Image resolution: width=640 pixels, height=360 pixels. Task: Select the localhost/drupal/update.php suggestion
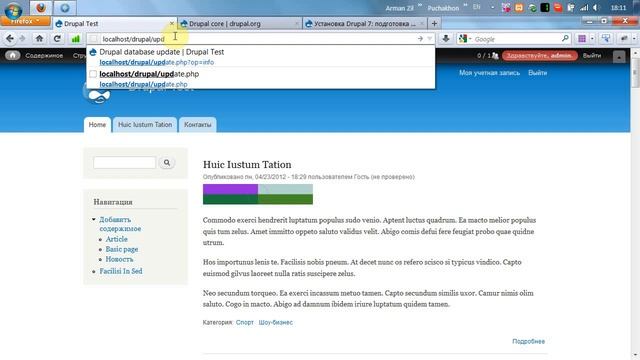(x=260, y=78)
